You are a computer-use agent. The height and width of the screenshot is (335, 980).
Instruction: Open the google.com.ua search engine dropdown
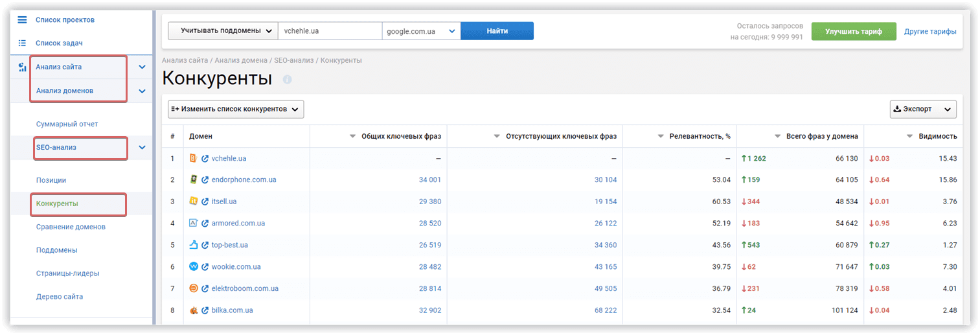click(x=421, y=31)
